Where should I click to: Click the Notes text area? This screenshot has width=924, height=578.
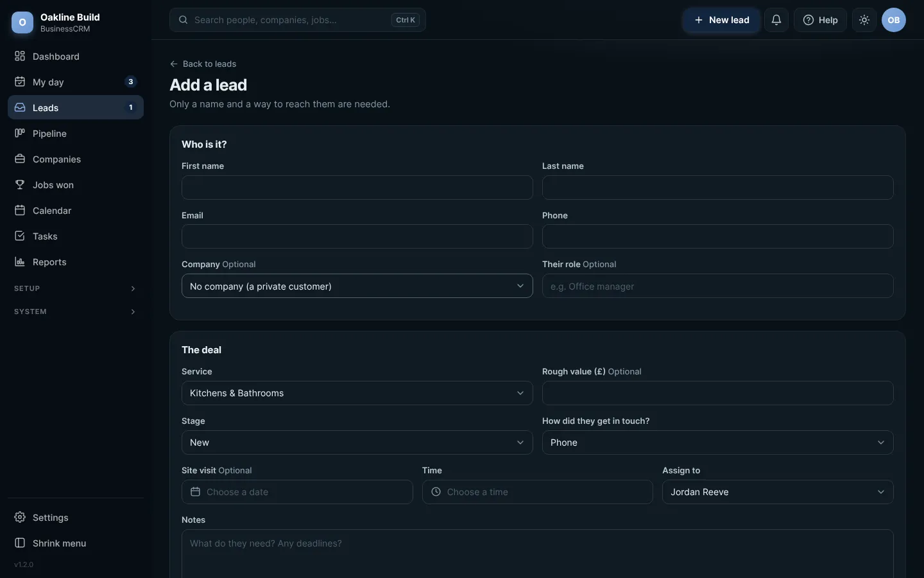pos(538,554)
